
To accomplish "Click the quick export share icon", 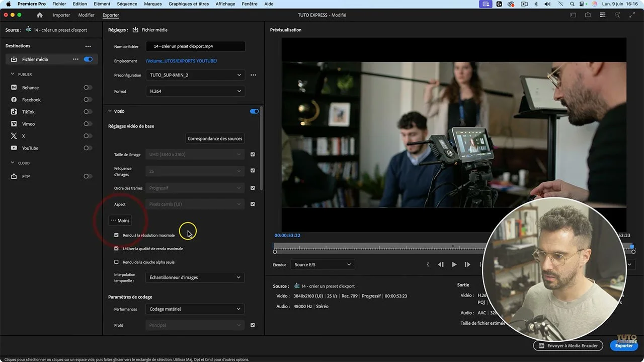I will coord(588,15).
